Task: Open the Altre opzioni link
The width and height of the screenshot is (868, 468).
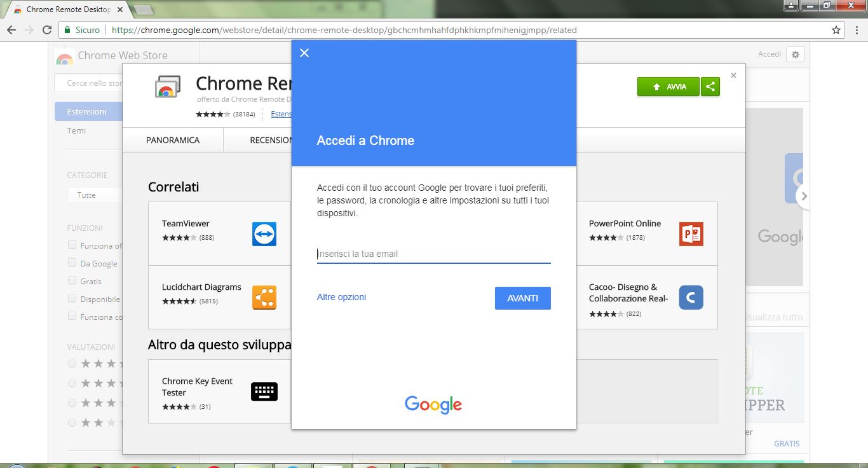Action: click(x=341, y=297)
